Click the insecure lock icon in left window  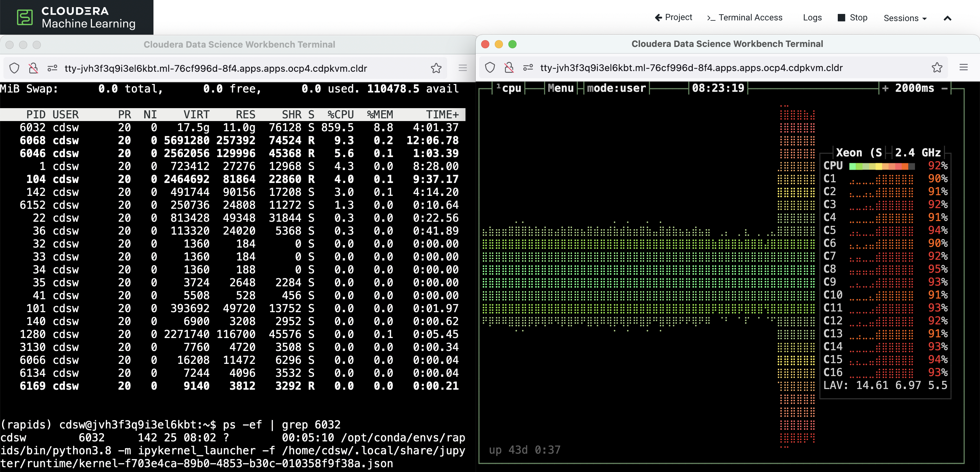33,68
